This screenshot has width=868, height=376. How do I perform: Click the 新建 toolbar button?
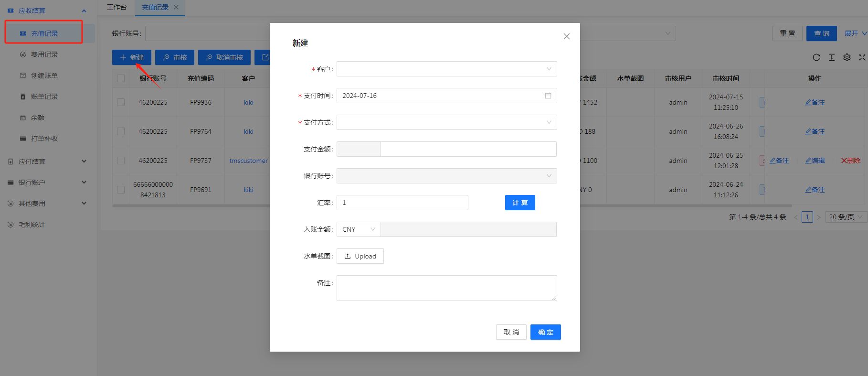[132, 57]
